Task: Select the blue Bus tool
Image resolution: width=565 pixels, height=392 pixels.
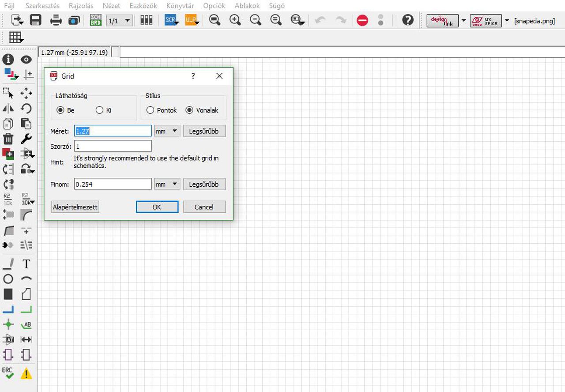Action: [8, 309]
